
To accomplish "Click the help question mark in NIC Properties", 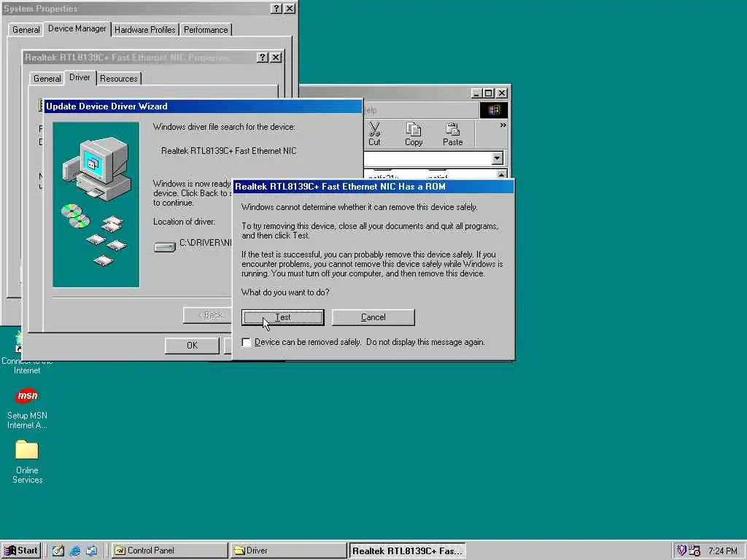I will click(x=263, y=57).
